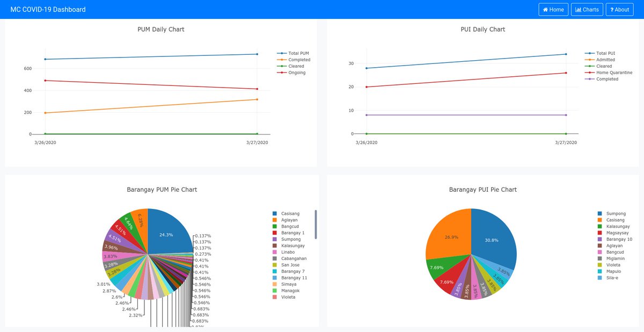Click Total PUM data point at 3/27/2020
This screenshot has width=644, height=332.
click(x=257, y=54)
